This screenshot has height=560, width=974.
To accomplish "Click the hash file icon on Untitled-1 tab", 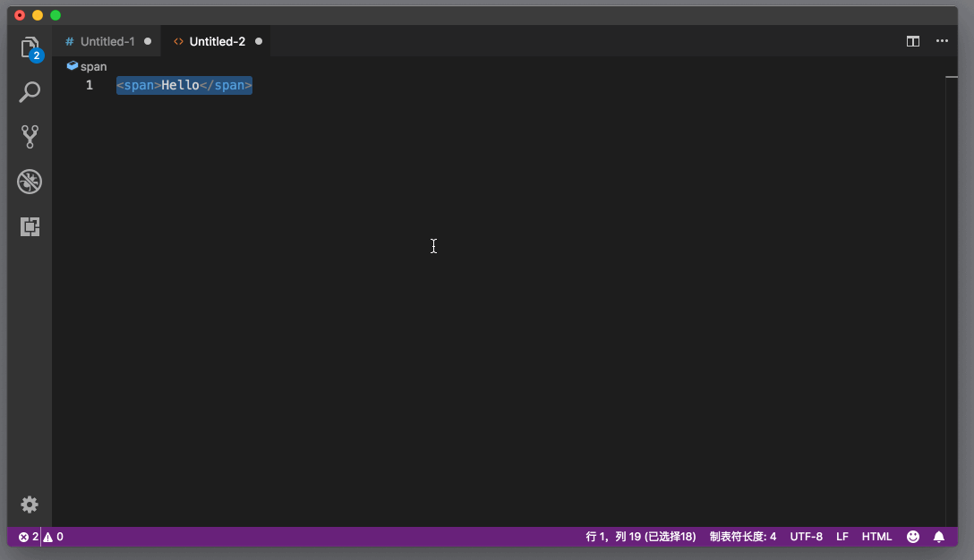I will (70, 41).
